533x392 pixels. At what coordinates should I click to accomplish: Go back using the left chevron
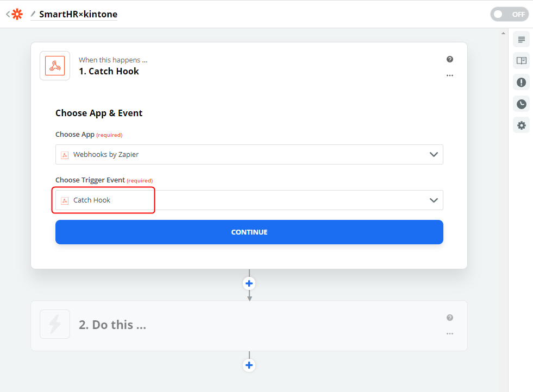[8, 14]
